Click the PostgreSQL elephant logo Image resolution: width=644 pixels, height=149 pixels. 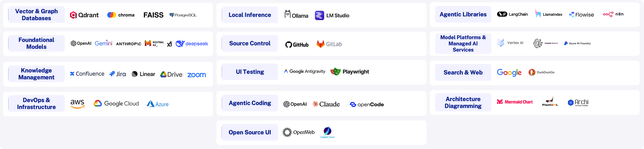tap(172, 15)
